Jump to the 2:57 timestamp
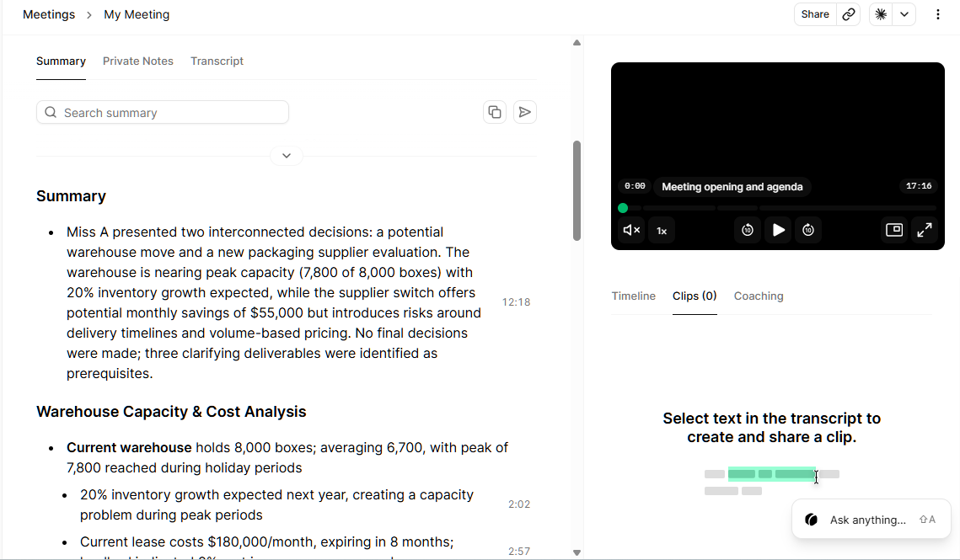The width and height of the screenshot is (960, 560). 519,552
